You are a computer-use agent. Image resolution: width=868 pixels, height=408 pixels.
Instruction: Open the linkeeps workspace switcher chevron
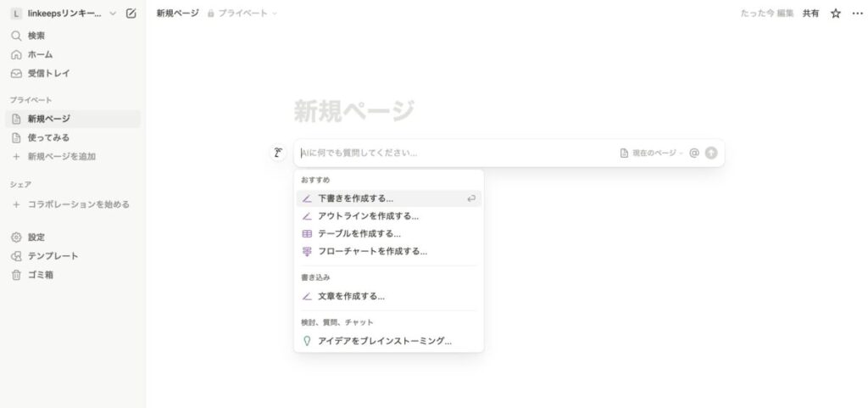click(x=113, y=14)
